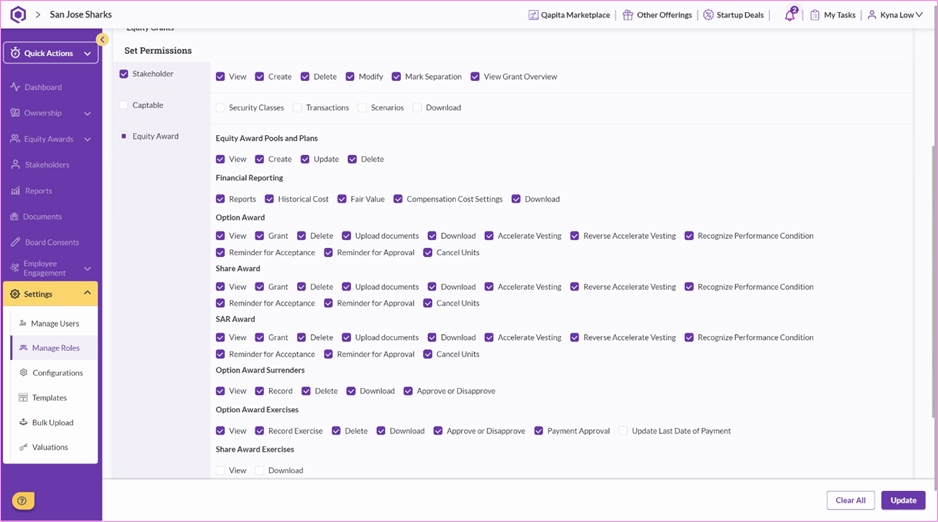
Task: Uncheck Fair Value checkbox
Action: 342,199
